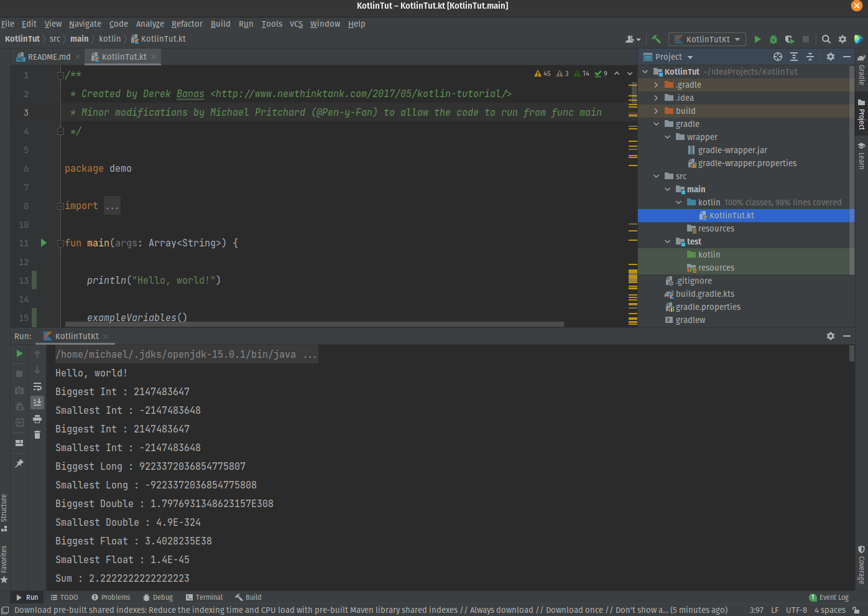Toggle the Learn side tool window
The height and width of the screenshot is (616, 868).
click(x=861, y=156)
